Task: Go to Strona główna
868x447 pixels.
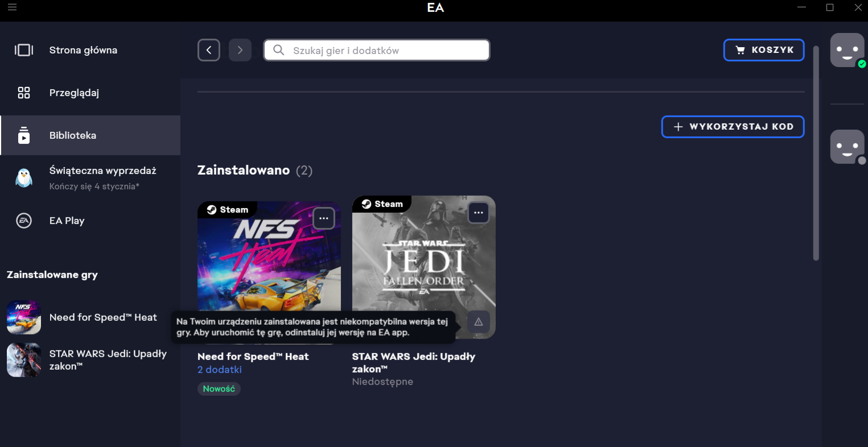Action: 83,50
